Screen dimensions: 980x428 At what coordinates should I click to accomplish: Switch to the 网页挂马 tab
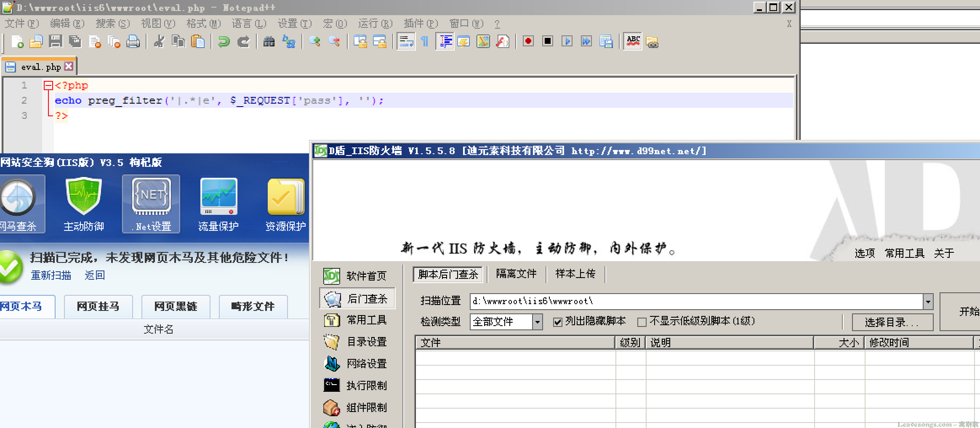(x=98, y=307)
